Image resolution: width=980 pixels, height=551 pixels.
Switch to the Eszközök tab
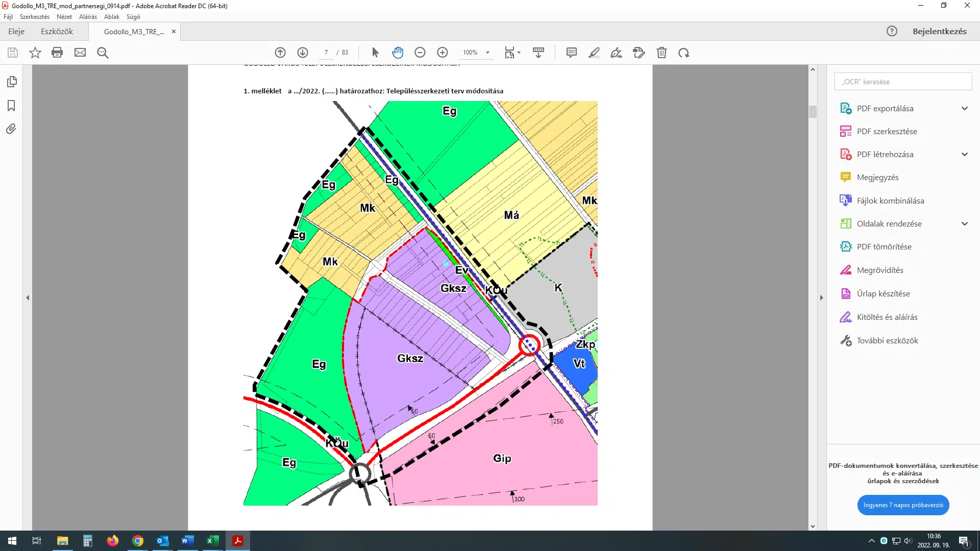(x=57, y=32)
